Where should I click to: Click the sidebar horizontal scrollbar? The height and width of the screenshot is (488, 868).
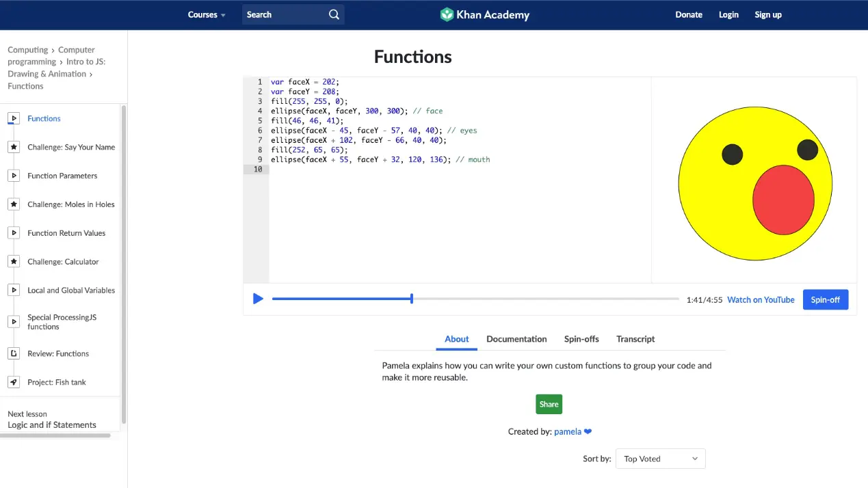tap(55, 435)
